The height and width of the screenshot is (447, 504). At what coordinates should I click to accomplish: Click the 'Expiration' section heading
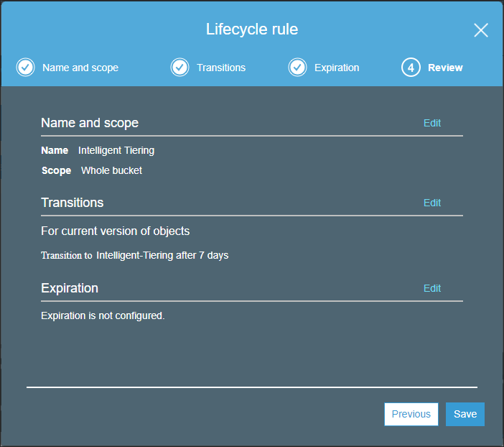pyautogui.click(x=70, y=288)
